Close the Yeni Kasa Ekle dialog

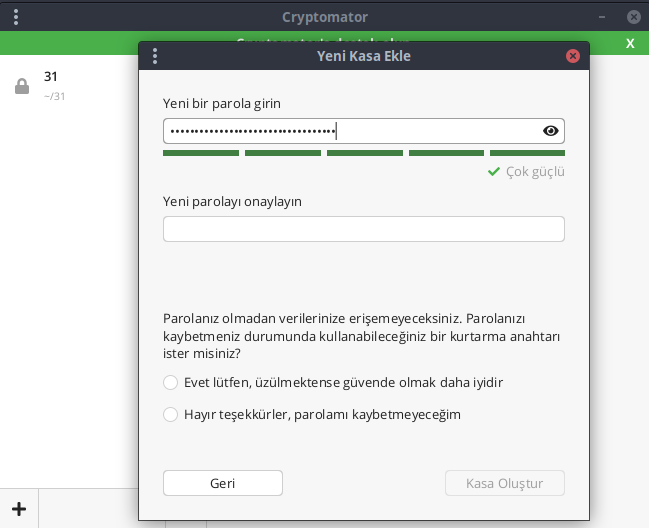click(573, 56)
